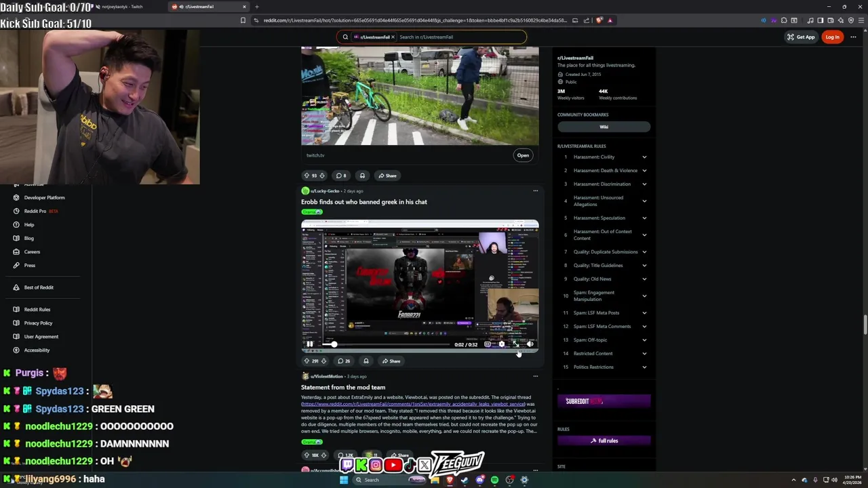
Task: Downvote the Erobb post with 291 votes
Action: pos(324,361)
